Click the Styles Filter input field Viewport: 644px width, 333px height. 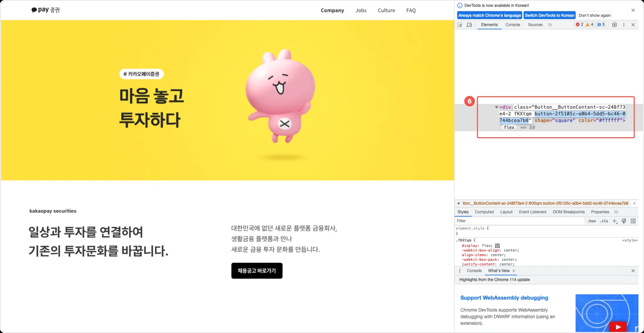(x=520, y=221)
